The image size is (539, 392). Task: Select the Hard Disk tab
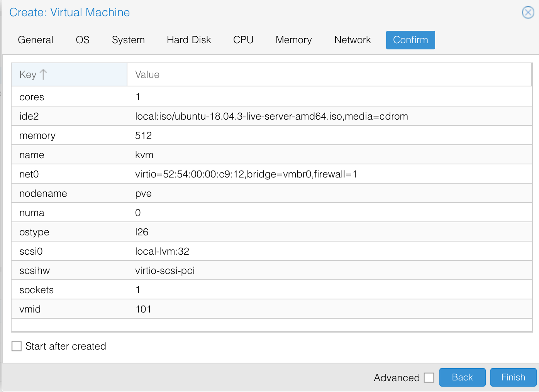coord(189,40)
